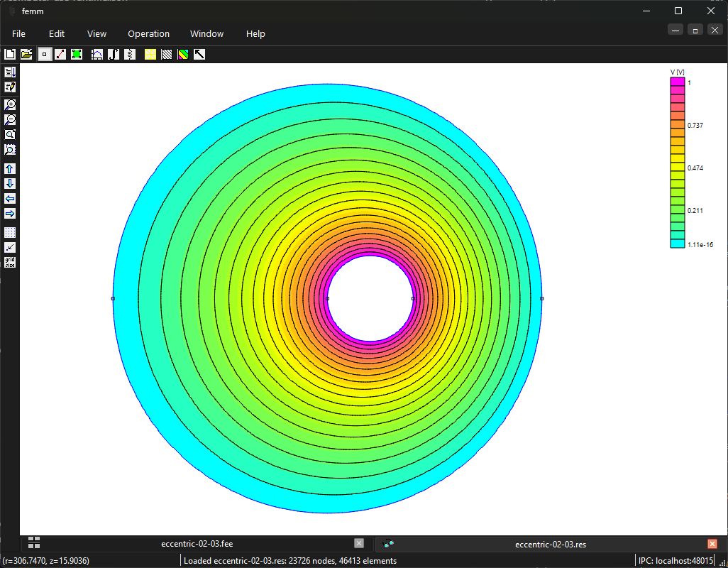Click the magenta swatch in the legend

(x=678, y=82)
